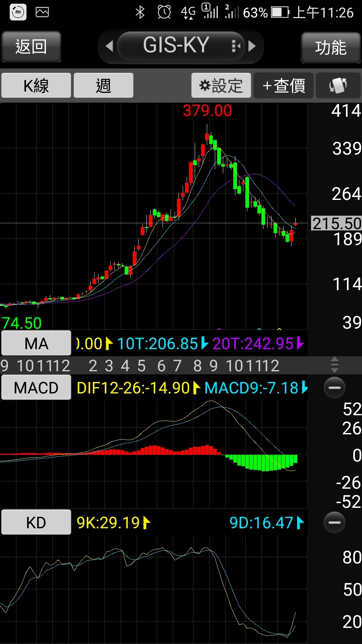The width and height of the screenshot is (362, 644).
Task: Tap the 10T:206.85 moving average value
Action: [x=158, y=344]
